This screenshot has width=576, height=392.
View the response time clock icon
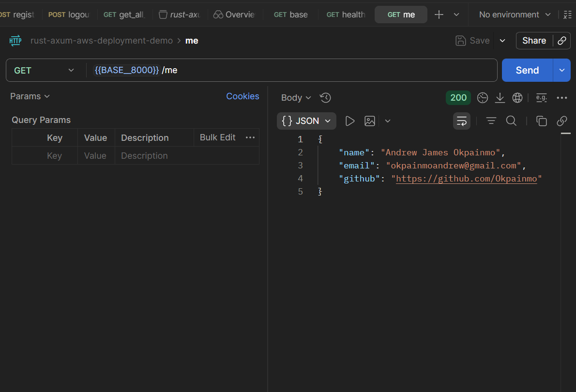tap(482, 98)
